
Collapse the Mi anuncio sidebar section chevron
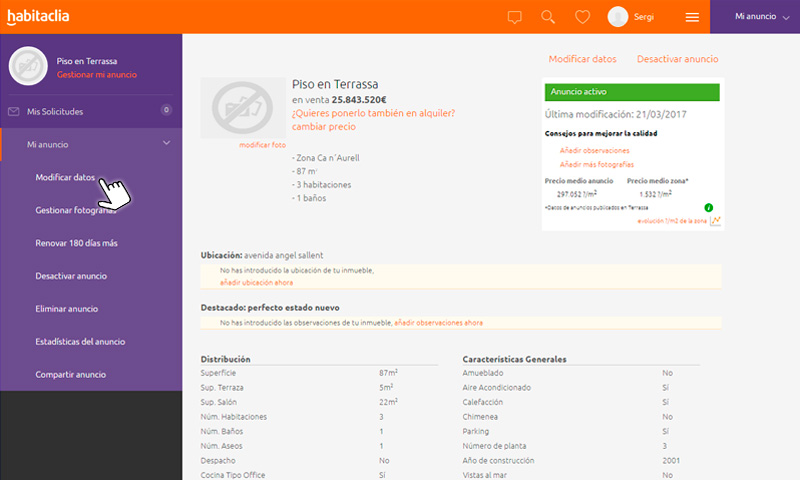[x=166, y=144]
